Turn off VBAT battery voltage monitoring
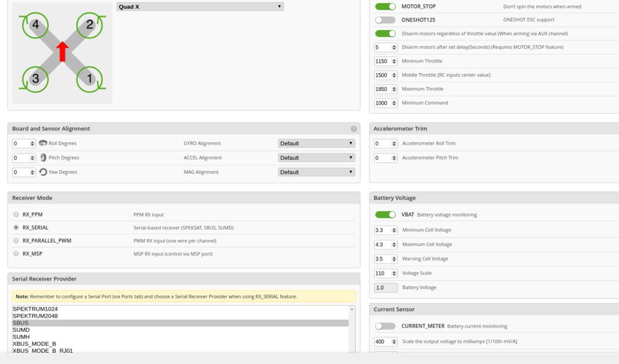 coord(385,214)
